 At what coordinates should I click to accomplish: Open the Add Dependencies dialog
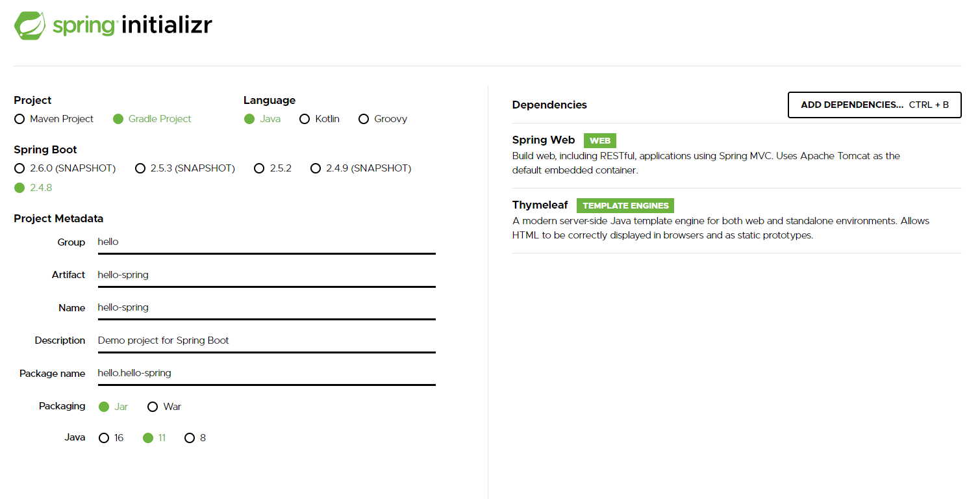pyautogui.click(x=874, y=105)
